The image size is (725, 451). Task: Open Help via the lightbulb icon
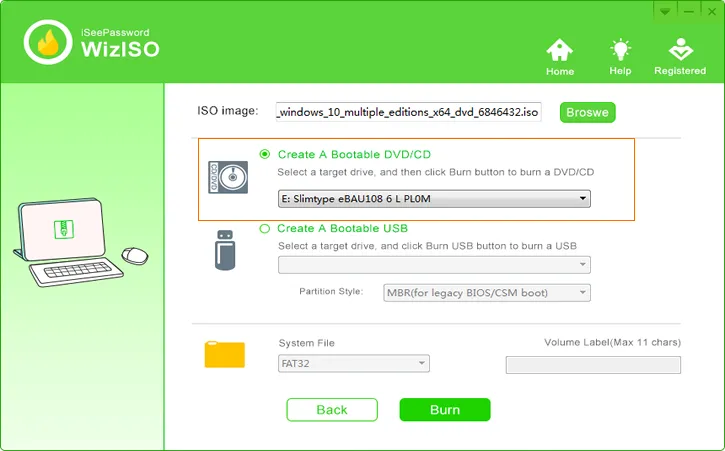point(620,51)
